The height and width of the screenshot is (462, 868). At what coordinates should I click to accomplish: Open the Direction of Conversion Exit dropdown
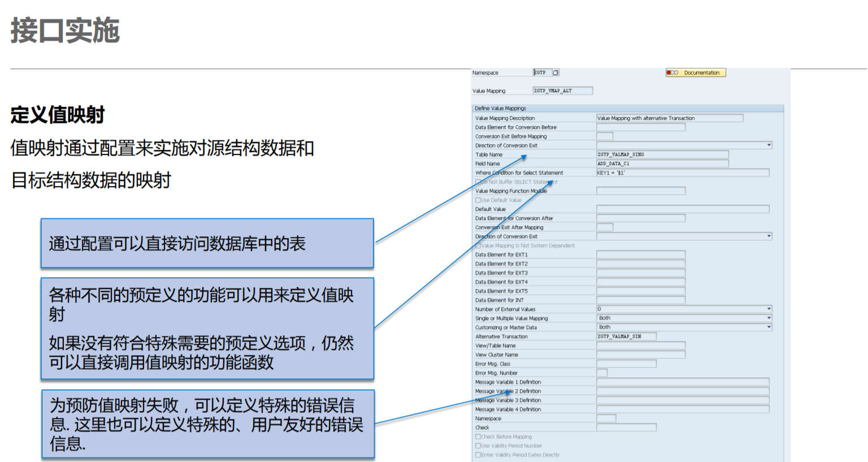(x=770, y=145)
